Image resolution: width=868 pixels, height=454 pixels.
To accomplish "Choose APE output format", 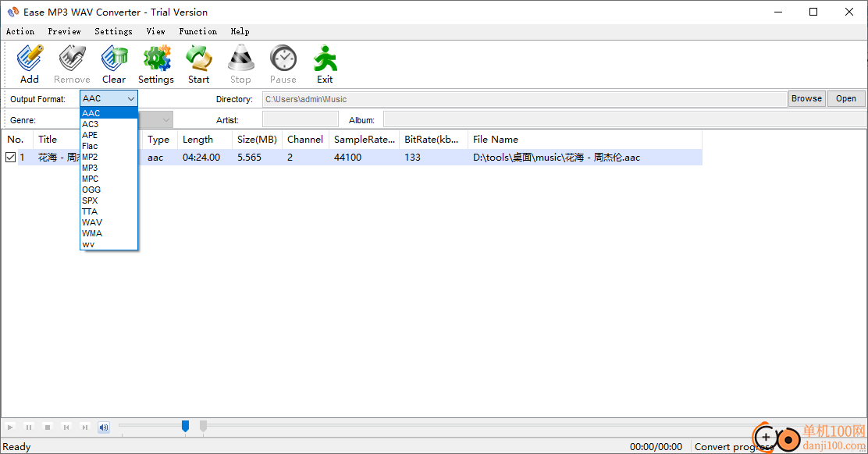I will point(108,135).
